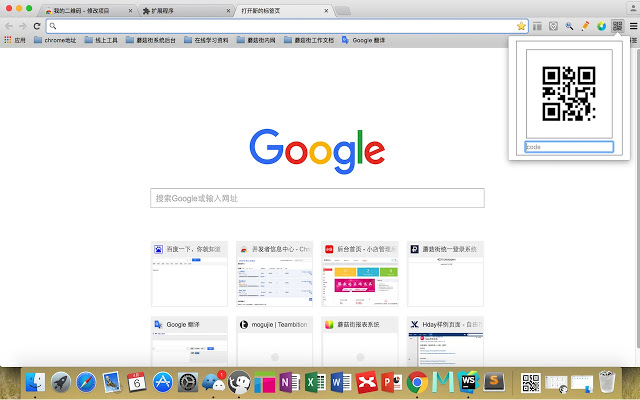The image size is (640, 400).
Task: Click the magnifier key extension icon
Action: click(569, 27)
